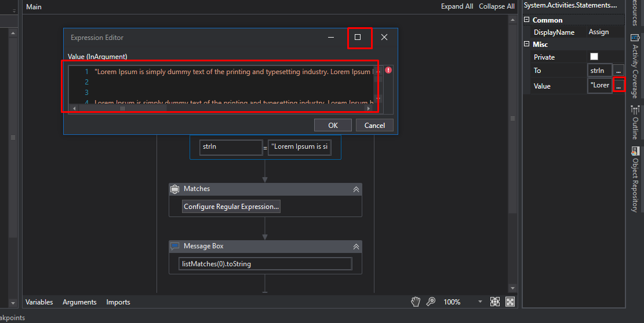Click inside the Value expression text area

click(222, 85)
